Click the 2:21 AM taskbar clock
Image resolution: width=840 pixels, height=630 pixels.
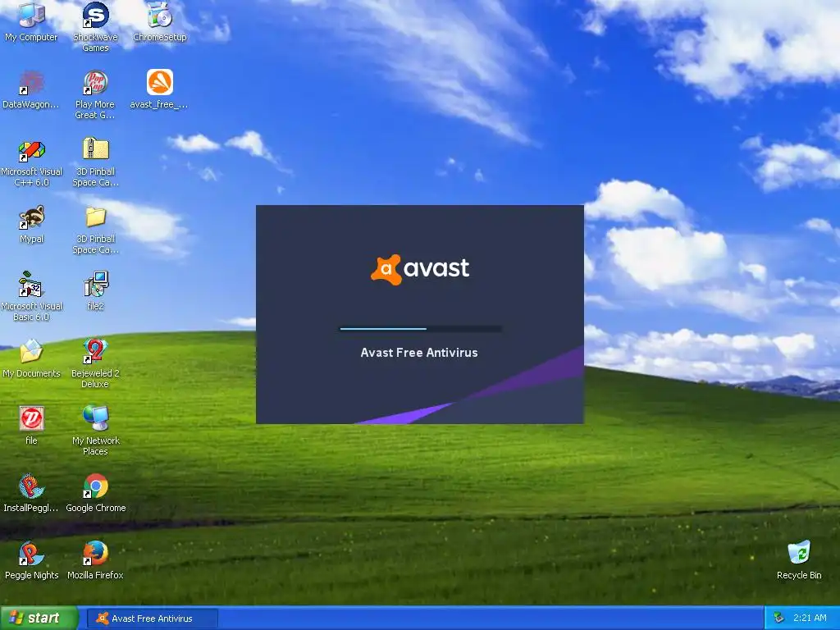810,619
